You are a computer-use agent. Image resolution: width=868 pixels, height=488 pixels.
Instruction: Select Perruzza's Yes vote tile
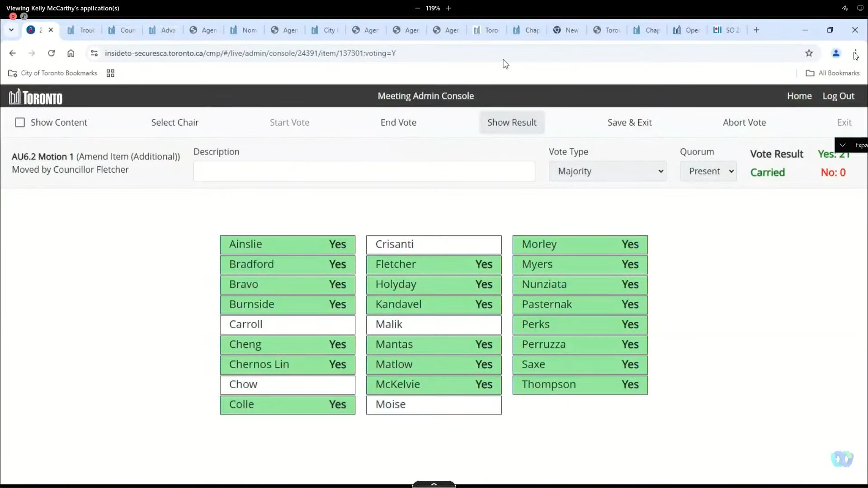pyautogui.click(x=580, y=344)
